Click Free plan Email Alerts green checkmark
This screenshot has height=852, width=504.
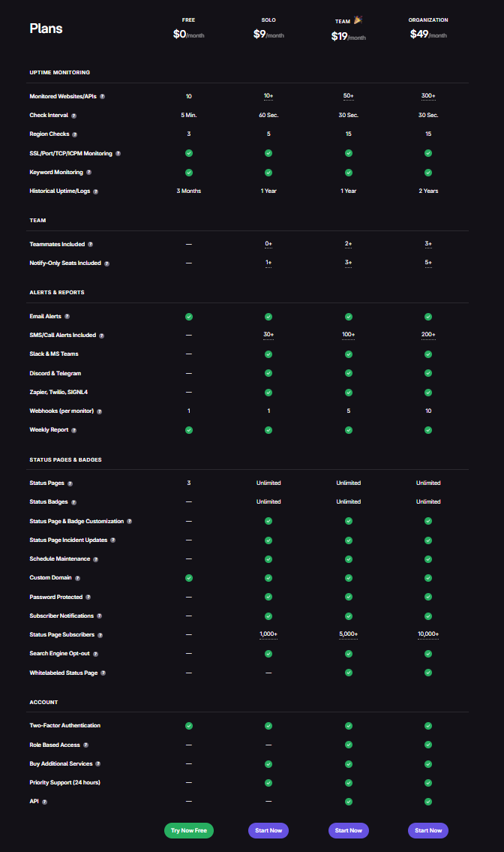[189, 317]
